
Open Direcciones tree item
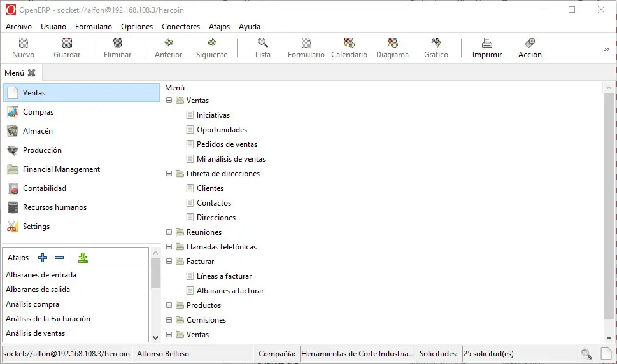click(x=216, y=218)
